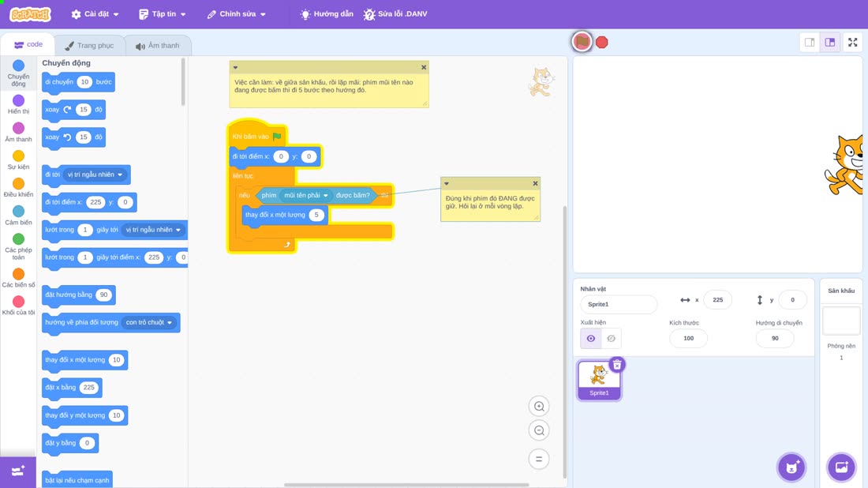Open destination dropdown in 'lướt trong 1 giây tới' block
The image size is (868, 488).
pos(153,230)
